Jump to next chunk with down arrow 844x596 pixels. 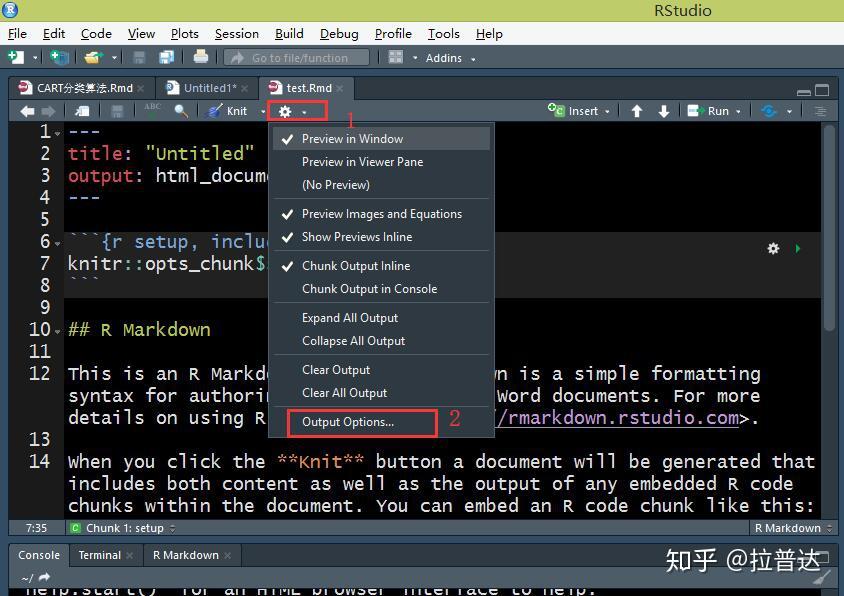(664, 111)
